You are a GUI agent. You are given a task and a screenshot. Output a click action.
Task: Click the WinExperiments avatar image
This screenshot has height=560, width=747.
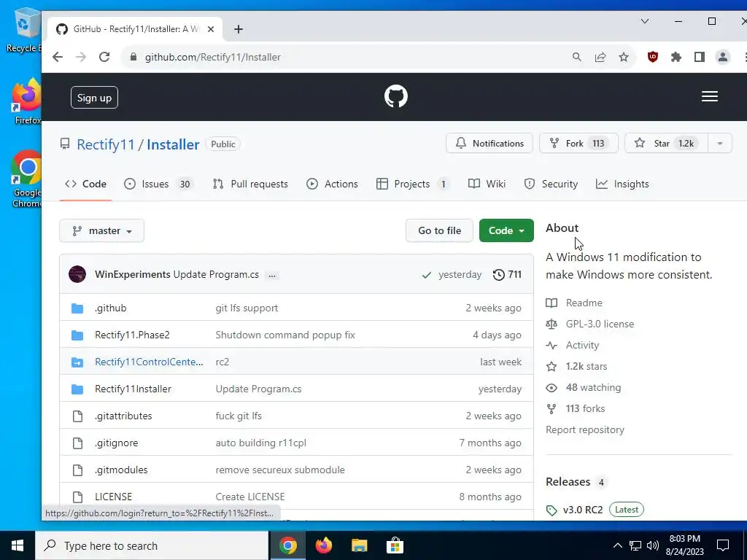(x=77, y=274)
